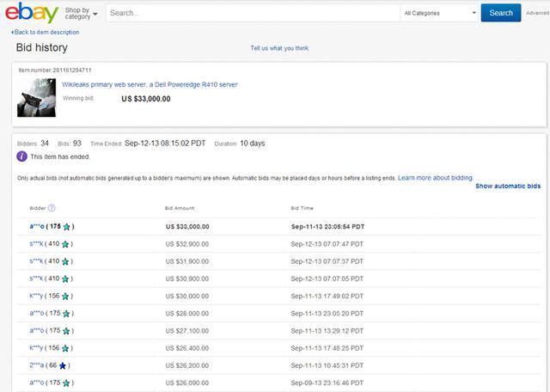
Task: Open bidder s***k on the $31,900.00 row
Action: click(x=36, y=261)
